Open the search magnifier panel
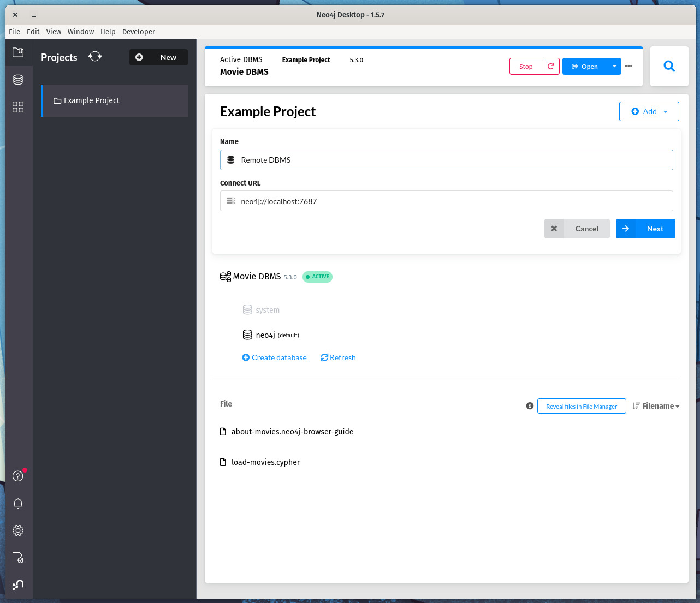 click(x=669, y=65)
